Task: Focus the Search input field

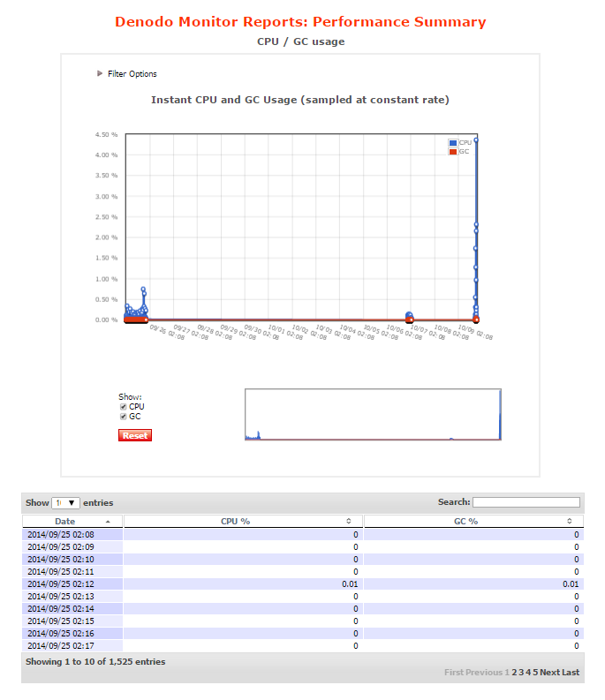Action: [526, 502]
